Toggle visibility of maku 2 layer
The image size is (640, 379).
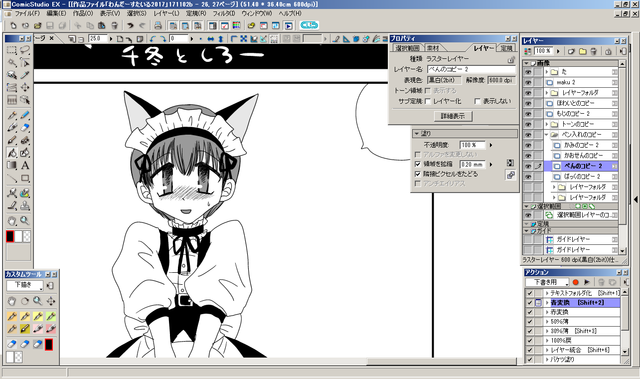coord(528,82)
